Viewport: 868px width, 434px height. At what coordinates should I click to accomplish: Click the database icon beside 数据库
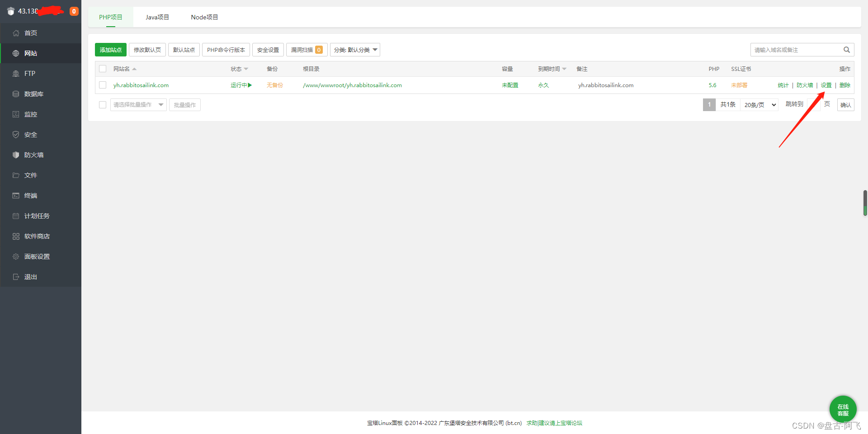(x=16, y=94)
